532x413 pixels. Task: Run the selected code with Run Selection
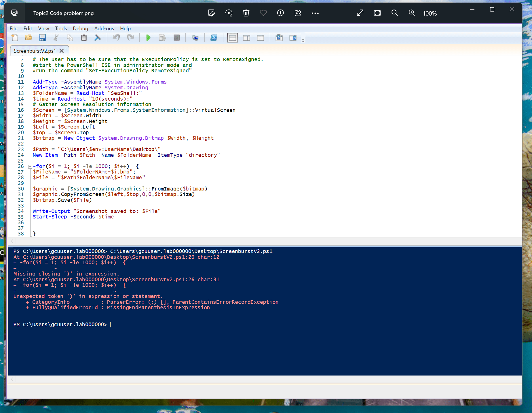[x=162, y=37]
